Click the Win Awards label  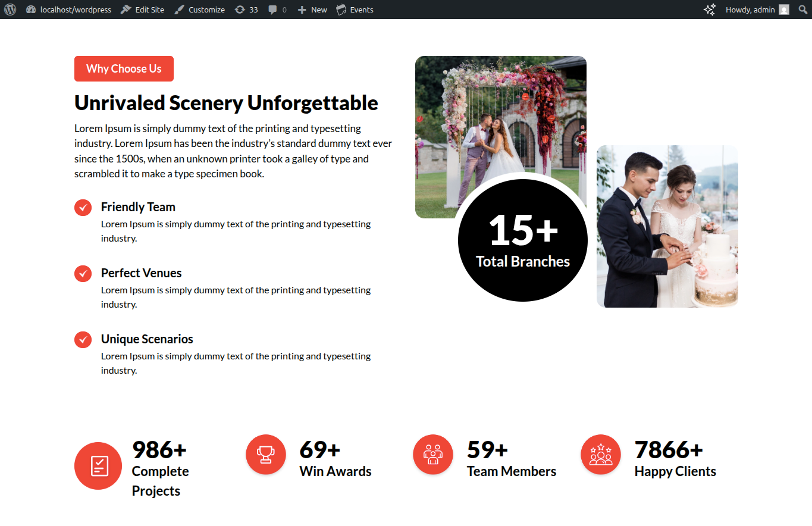click(336, 471)
